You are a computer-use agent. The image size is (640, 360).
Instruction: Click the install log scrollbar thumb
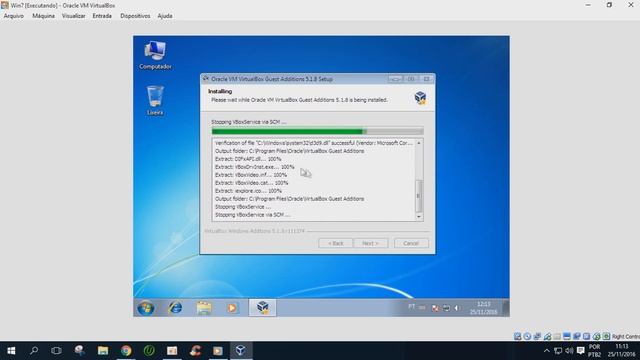[x=418, y=196]
